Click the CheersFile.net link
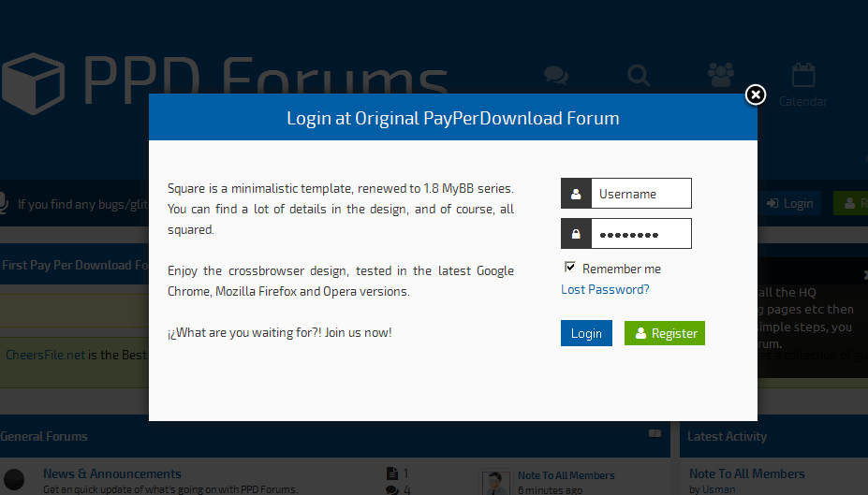Viewport: 868px width, 495px height. click(45, 355)
